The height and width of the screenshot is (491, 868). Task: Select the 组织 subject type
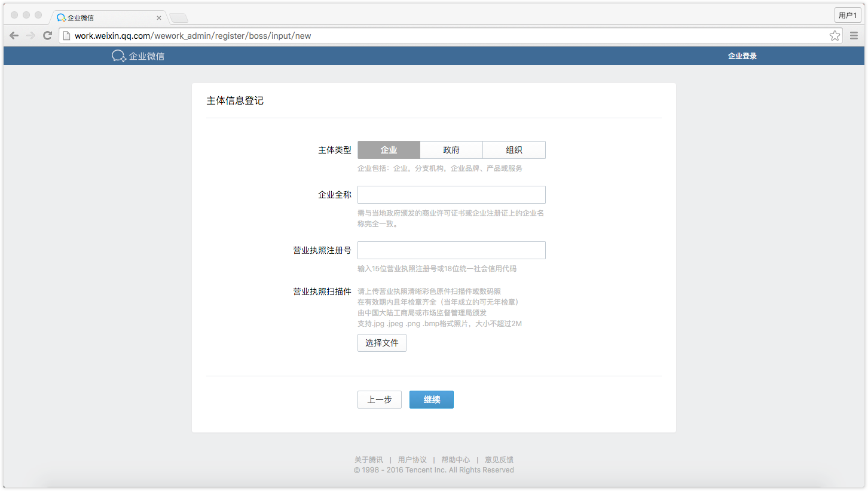point(514,149)
